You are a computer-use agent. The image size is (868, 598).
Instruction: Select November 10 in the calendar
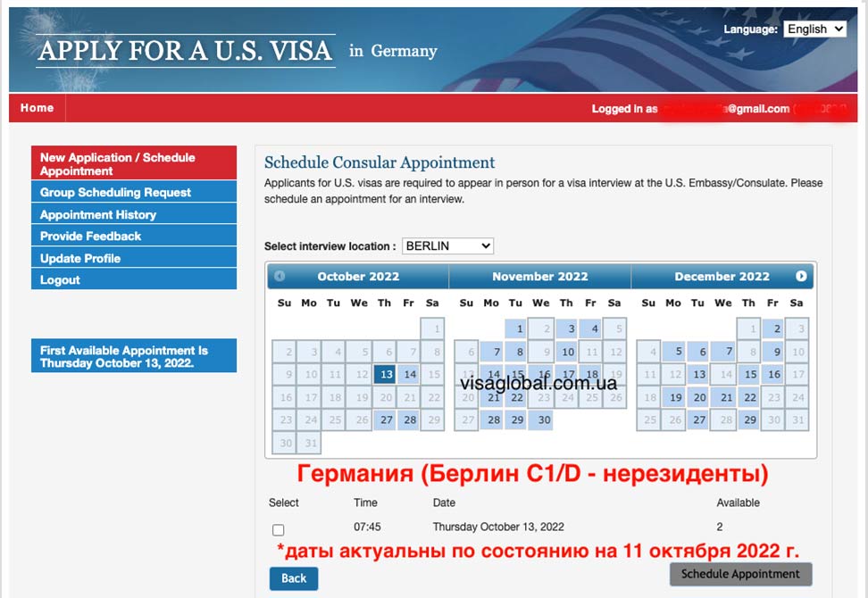567,352
